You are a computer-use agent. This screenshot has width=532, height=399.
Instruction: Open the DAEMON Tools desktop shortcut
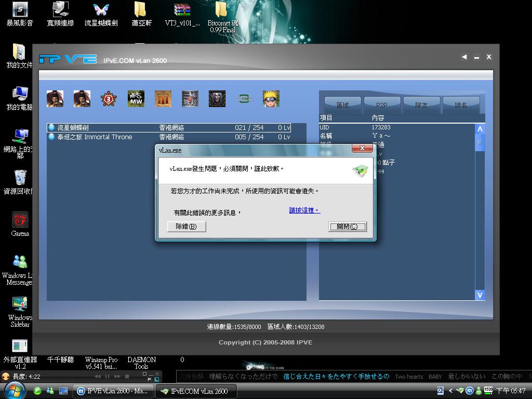(x=141, y=362)
